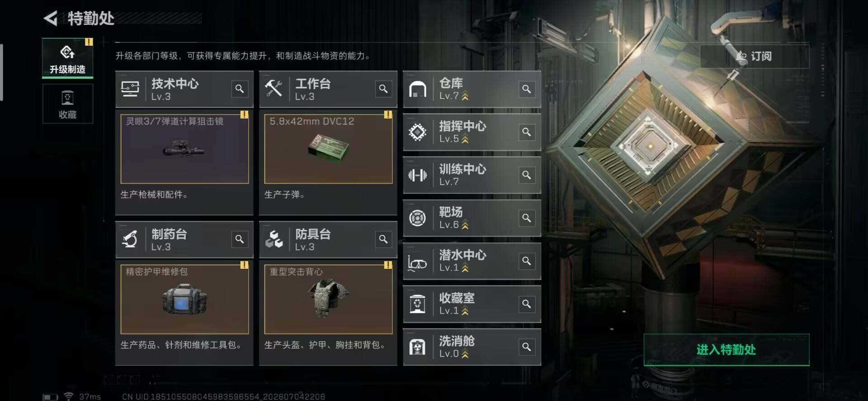Screen dimensions: 868x401
Task: Open 靶场 details with magnifier icon
Action: (x=527, y=218)
